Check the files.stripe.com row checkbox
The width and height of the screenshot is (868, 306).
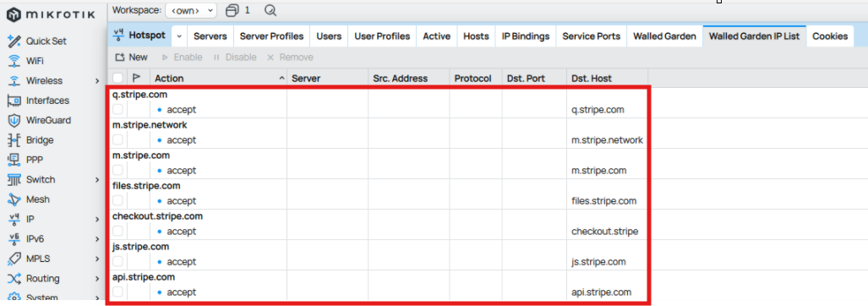point(118,201)
